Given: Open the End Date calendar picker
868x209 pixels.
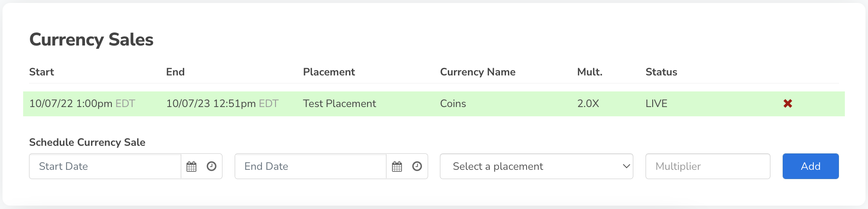Looking at the screenshot, I should coord(397,166).
